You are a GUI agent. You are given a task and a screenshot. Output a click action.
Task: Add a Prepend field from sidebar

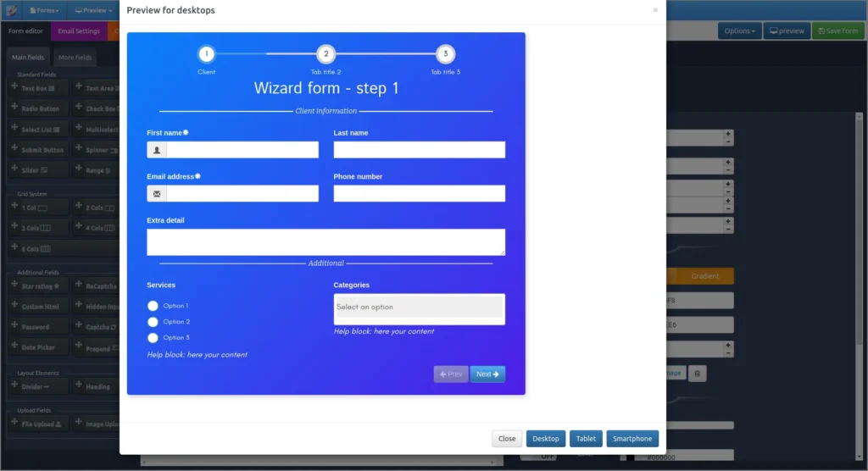(x=97, y=347)
